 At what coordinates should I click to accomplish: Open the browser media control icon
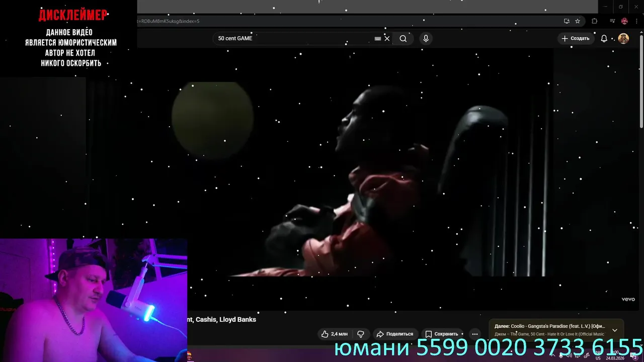(612, 21)
